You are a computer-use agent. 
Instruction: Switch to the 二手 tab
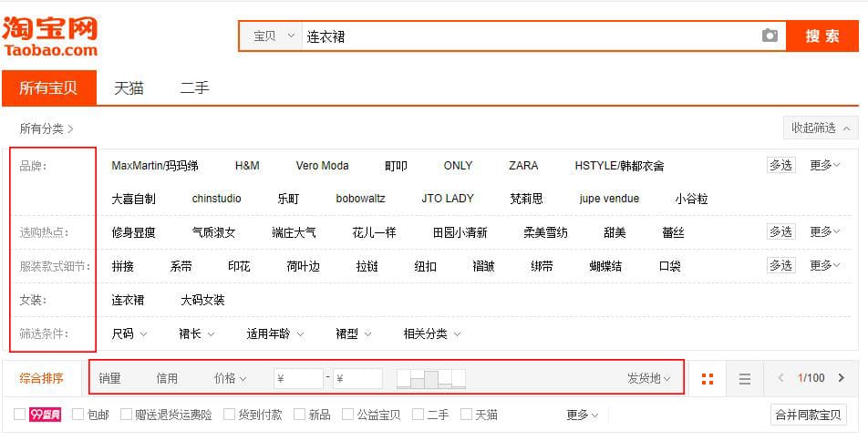point(194,87)
